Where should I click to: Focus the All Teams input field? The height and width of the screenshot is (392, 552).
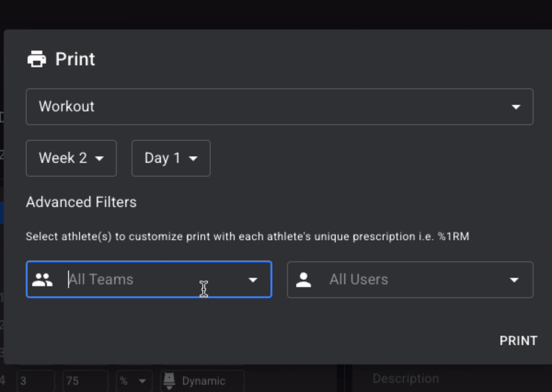149,279
